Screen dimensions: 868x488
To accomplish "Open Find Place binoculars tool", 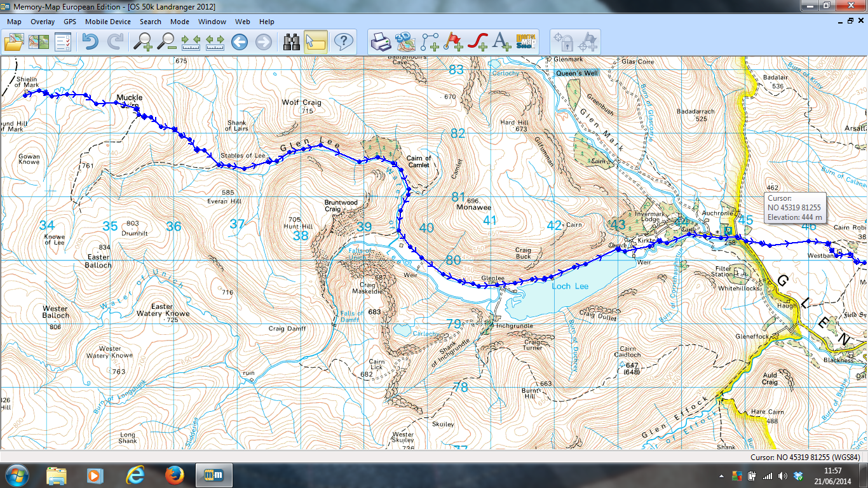I will (292, 42).
